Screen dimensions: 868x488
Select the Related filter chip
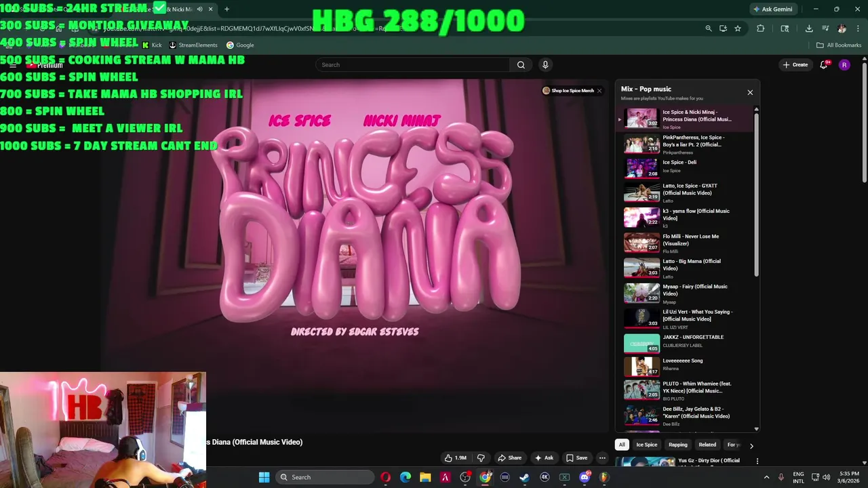[x=707, y=445]
